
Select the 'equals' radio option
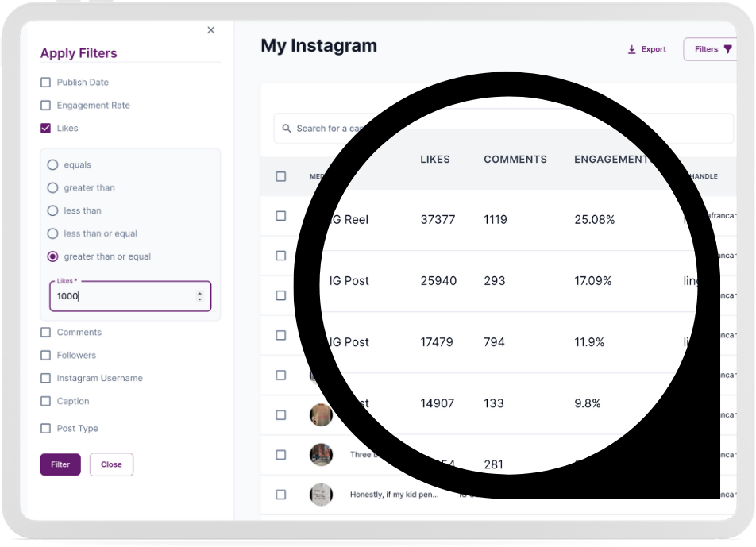click(53, 165)
